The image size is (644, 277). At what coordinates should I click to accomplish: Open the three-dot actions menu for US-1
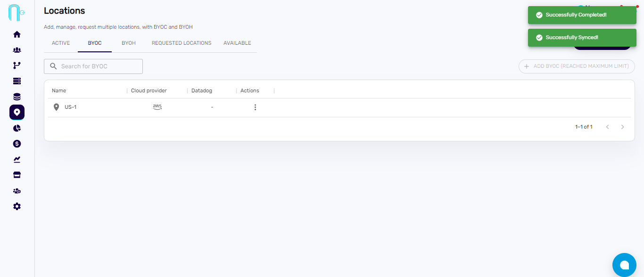(x=255, y=107)
